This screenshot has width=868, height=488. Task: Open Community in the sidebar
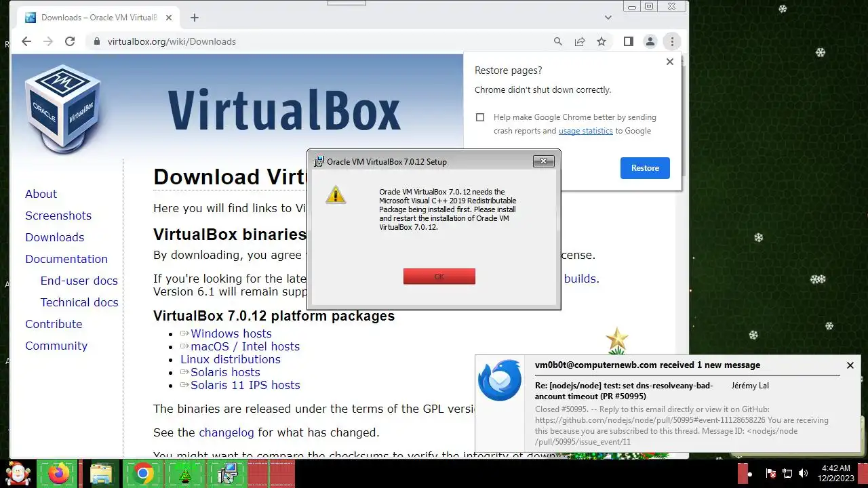[x=56, y=346]
